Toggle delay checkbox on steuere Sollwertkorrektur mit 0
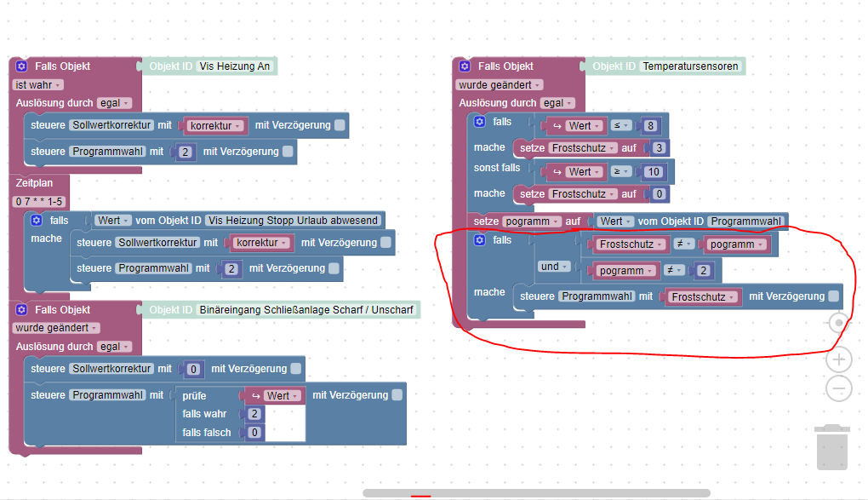 296,368
